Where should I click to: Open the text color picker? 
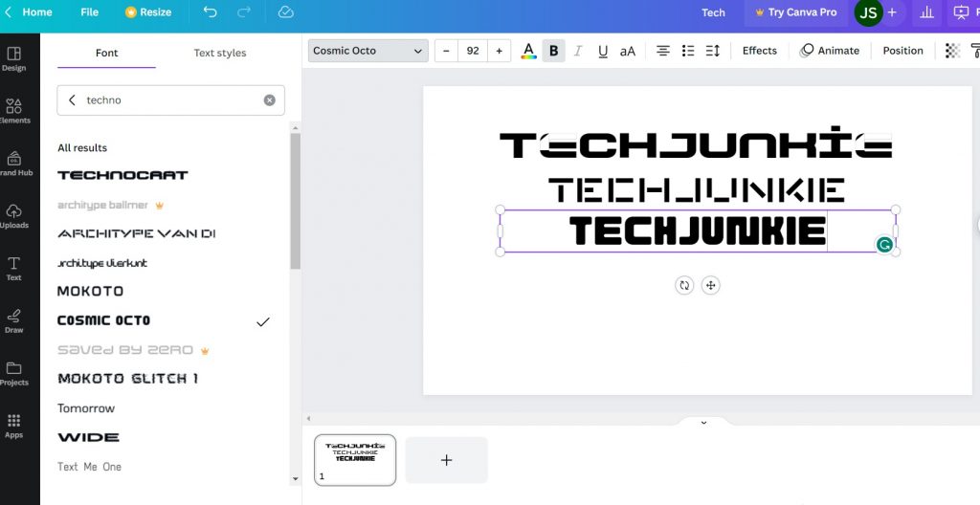tap(528, 51)
